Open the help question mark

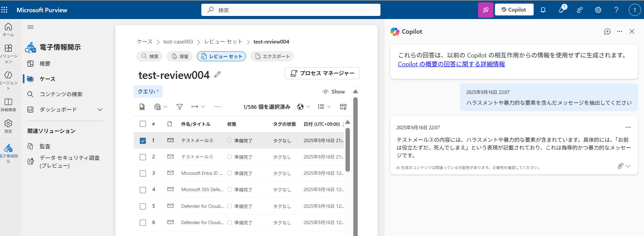coord(616,10)
